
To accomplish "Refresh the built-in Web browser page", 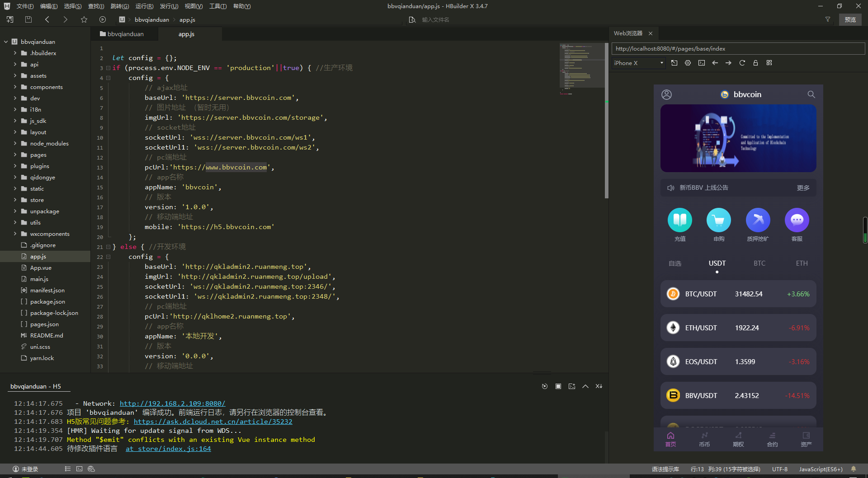I will click(742, 63).
